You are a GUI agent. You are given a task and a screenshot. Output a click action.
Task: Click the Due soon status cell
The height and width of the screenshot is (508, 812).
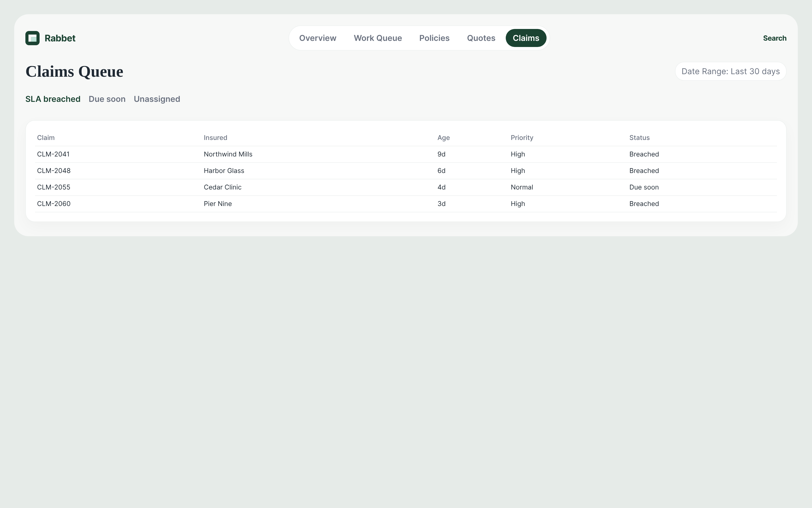pyautogui.click(x=644, y=187)
